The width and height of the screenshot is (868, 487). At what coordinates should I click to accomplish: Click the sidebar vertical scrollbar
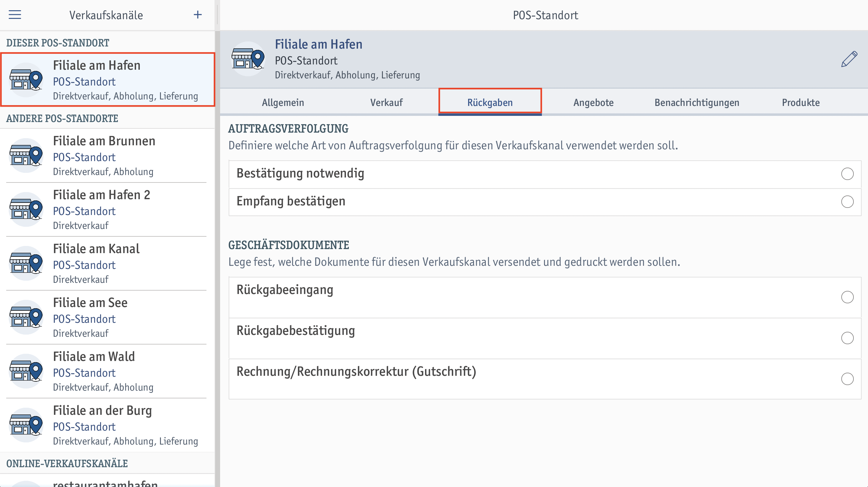[217, 259]
